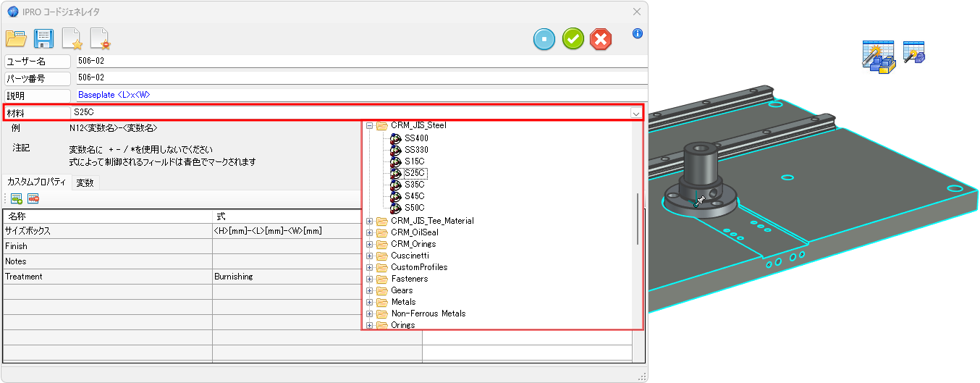Click the document with red seal icon

pyautogui.click(x=100, y=38)
